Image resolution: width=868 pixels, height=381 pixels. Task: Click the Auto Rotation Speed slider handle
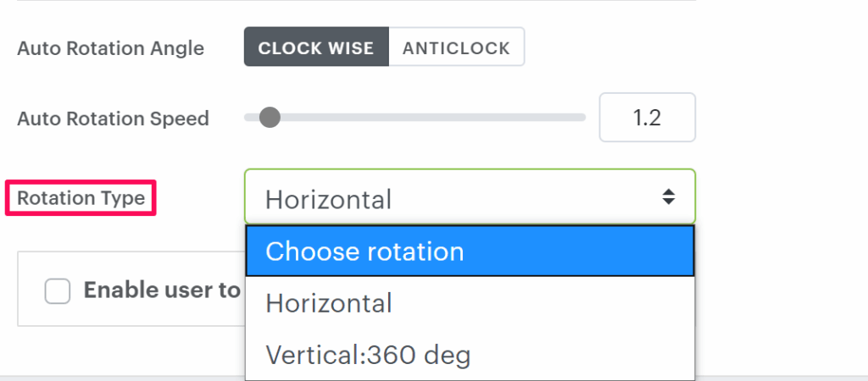point(270,117)
